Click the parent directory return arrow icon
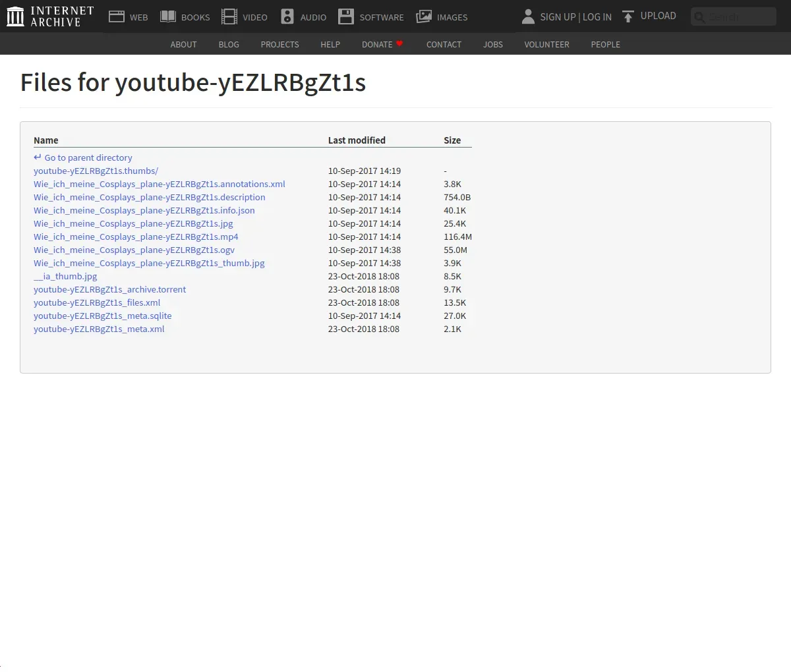 click(38, 157)
